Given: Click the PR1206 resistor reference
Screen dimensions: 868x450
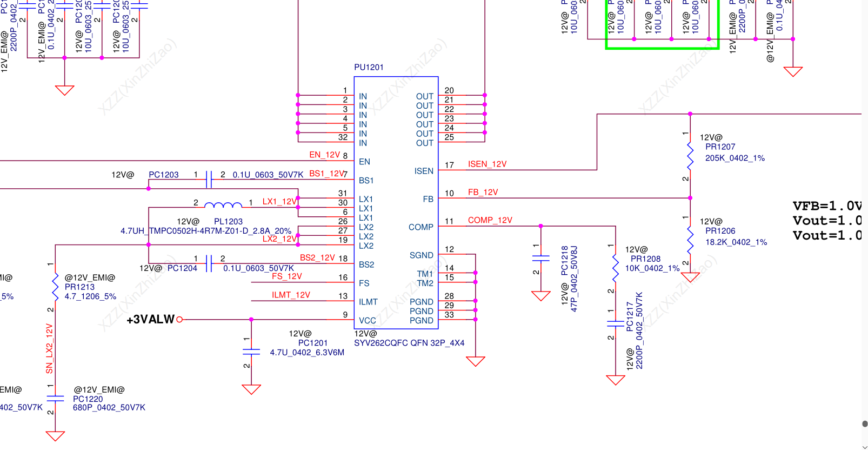Looking at the screenshot, I should tap(720, 231).
